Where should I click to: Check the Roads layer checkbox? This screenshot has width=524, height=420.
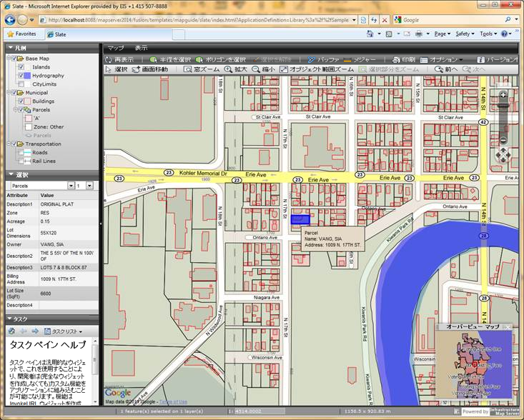point(21,153)
